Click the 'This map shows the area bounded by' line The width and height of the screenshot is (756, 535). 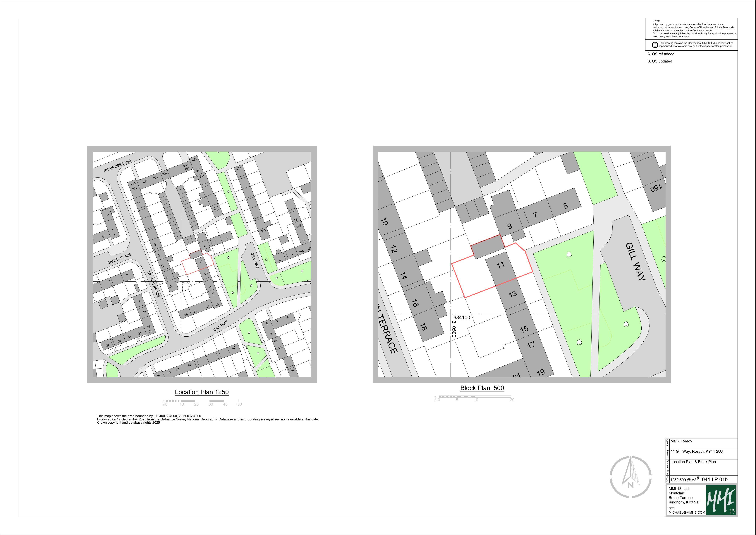(x=149, y=416)
